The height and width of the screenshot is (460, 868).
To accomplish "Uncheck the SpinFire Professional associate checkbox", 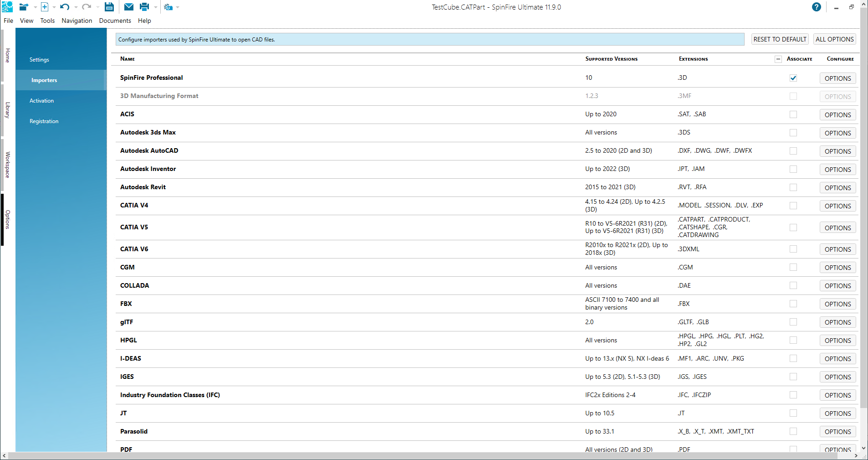I will point(793,78).
